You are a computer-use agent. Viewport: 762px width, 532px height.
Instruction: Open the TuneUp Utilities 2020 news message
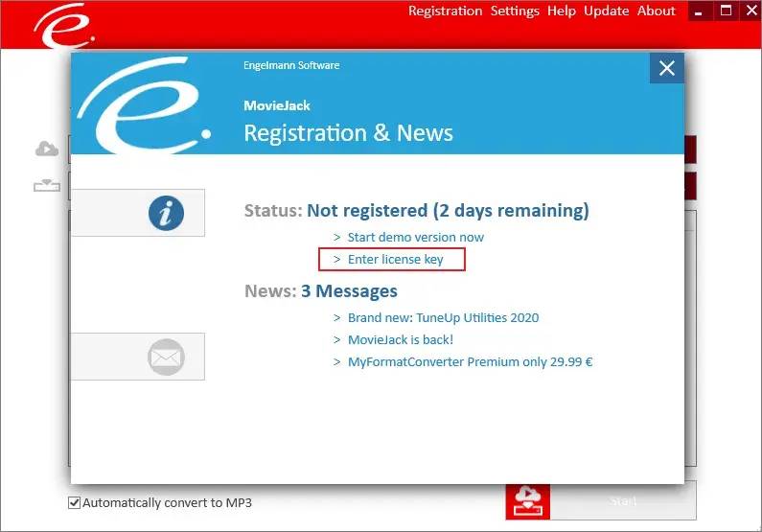click(443, 317)
